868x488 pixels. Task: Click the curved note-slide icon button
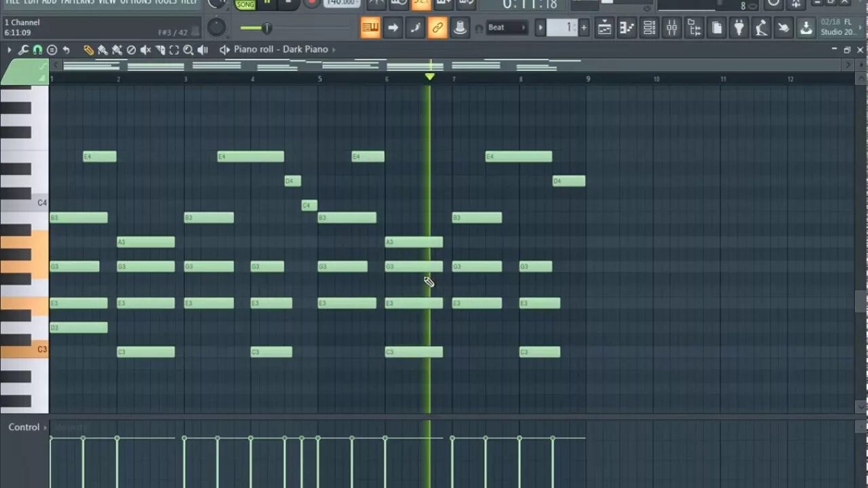click(x=415, y=28)
